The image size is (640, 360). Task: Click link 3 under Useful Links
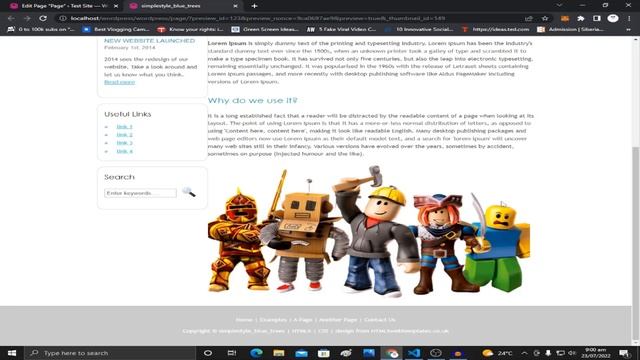(124, 143)
